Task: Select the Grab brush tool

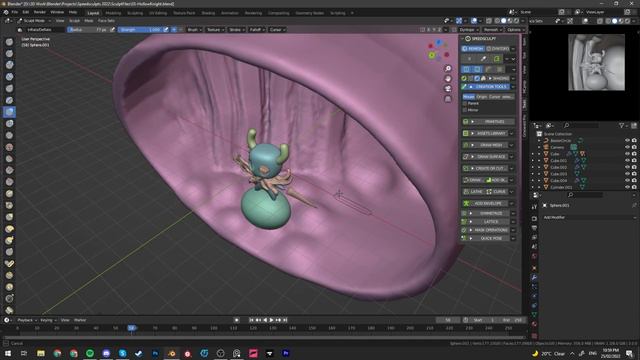Action: point(9,217)
